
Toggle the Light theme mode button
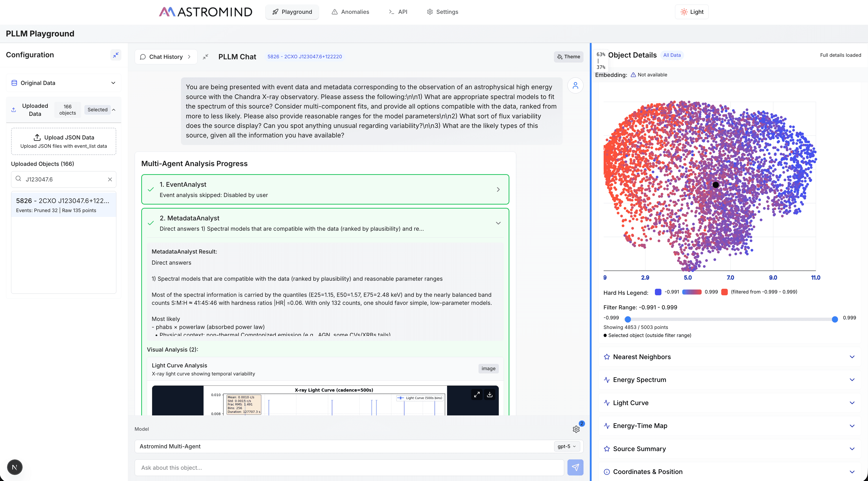click(692, 12)
